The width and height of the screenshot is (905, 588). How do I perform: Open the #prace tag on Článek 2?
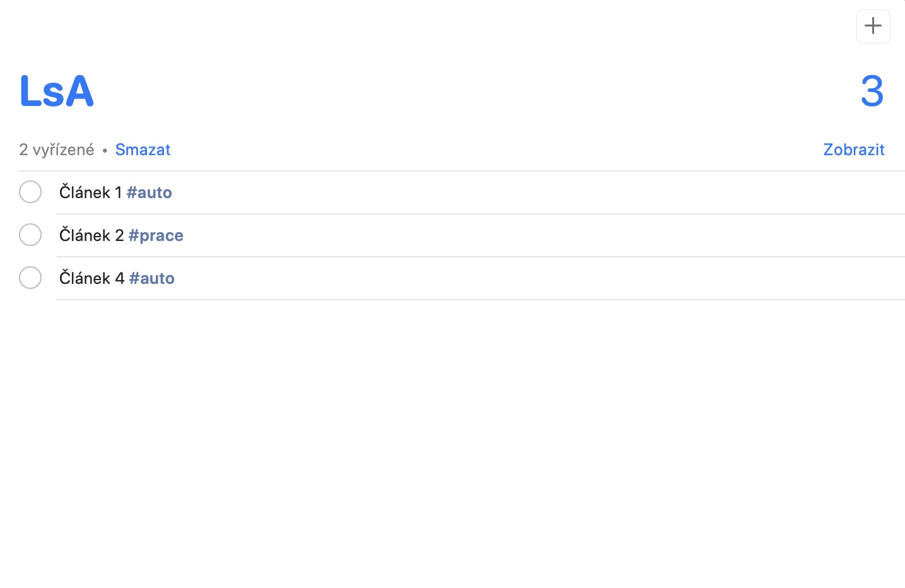156,235
